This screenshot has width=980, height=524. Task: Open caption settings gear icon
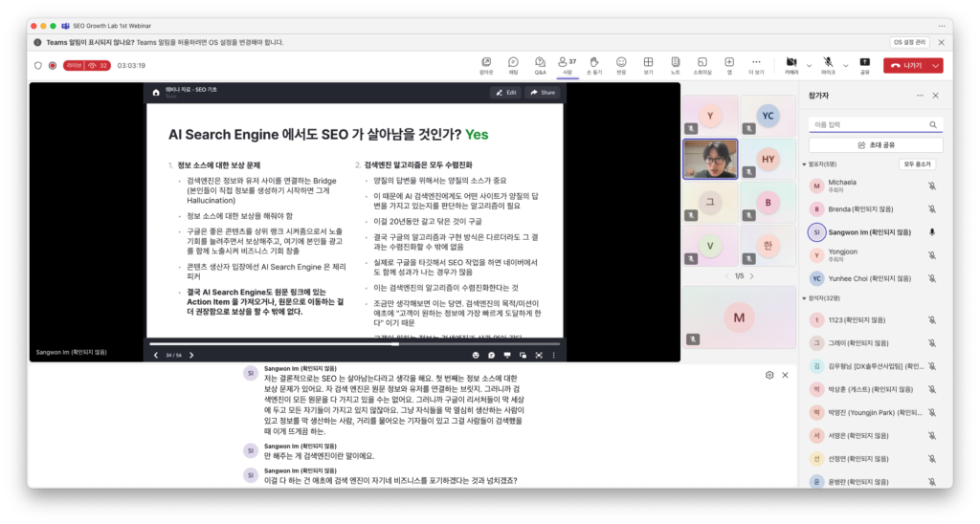[x=769, y=375]
